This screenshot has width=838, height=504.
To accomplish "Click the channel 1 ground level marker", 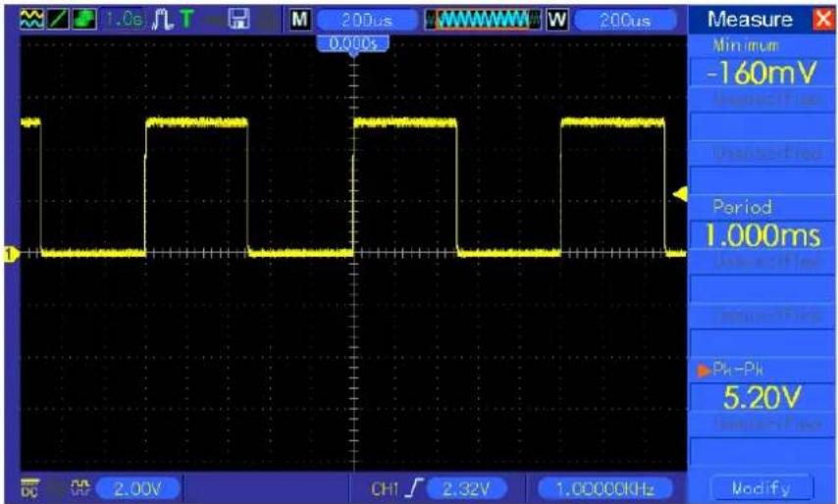I will click(10, 254).
